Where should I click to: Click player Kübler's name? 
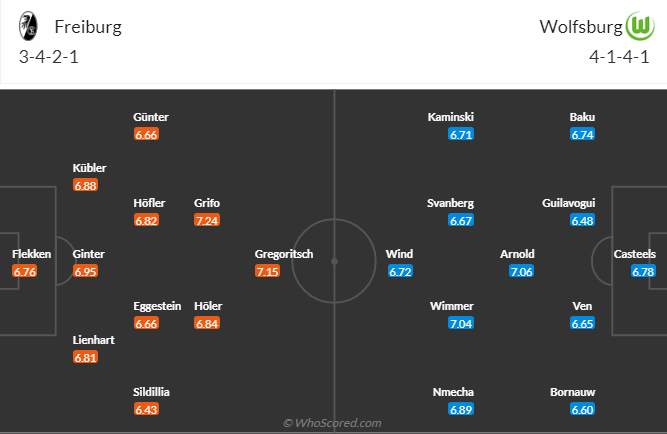89,168
